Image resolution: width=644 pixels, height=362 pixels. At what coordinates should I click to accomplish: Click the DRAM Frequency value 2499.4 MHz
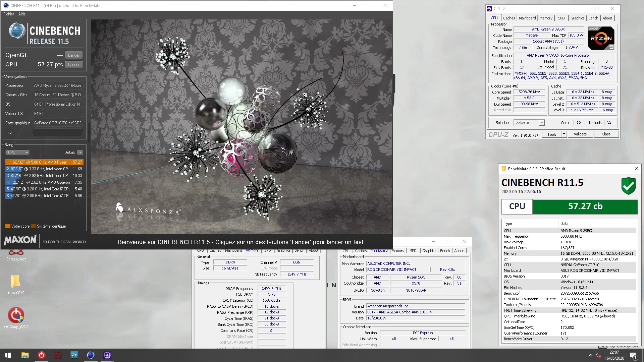[x=272, y=289]
